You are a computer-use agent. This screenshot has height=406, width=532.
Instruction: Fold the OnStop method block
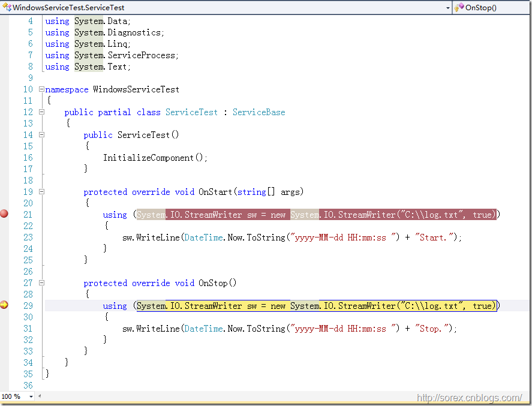point(41,283)
